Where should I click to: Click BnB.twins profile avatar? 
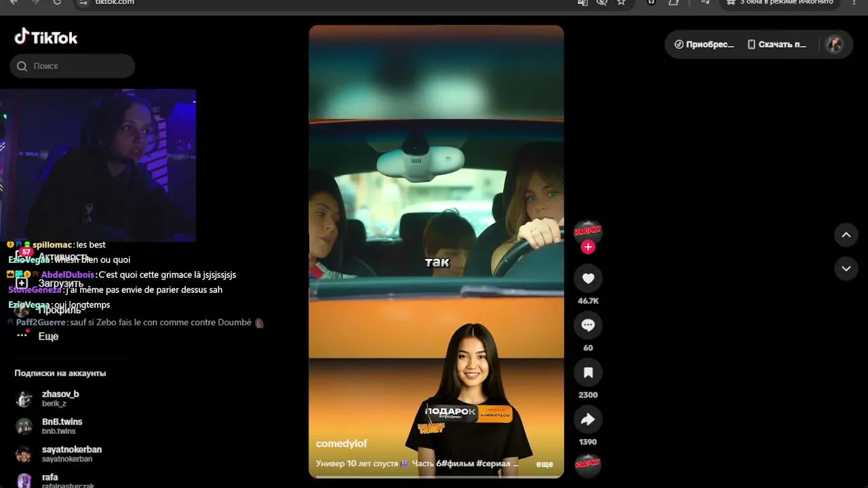(24, 426)
